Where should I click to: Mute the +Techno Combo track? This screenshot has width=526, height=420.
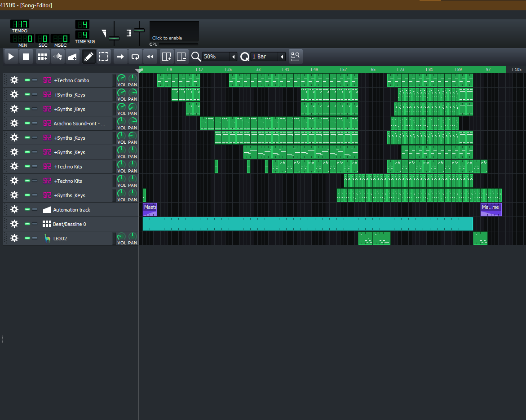(x=27, y=80)
